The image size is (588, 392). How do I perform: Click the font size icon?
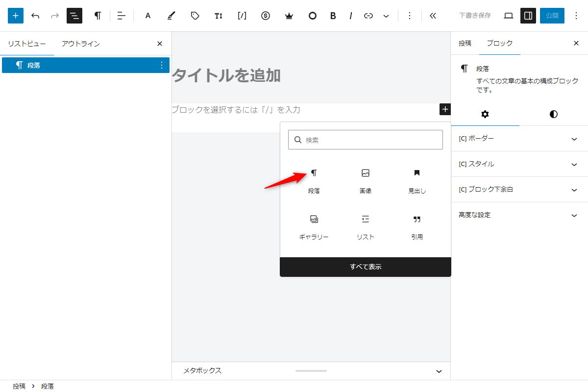click(219, 16)
